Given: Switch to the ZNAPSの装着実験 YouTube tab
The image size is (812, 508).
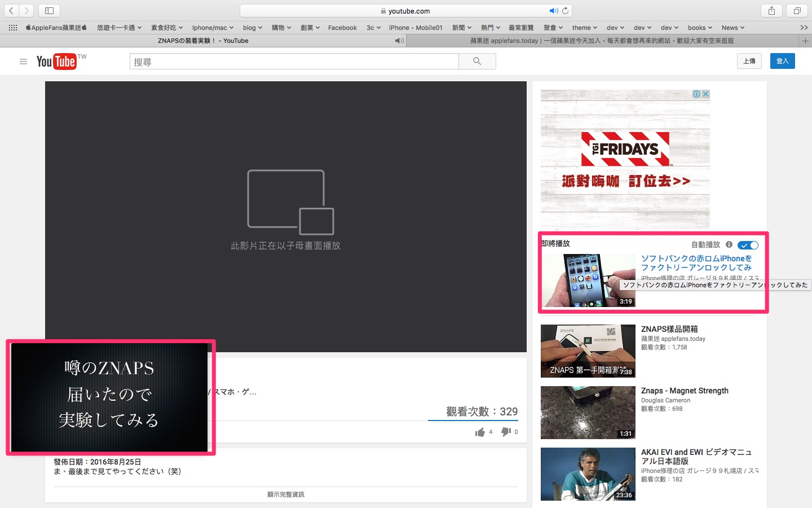Looking at the screenshot, I should click(203, 41).
